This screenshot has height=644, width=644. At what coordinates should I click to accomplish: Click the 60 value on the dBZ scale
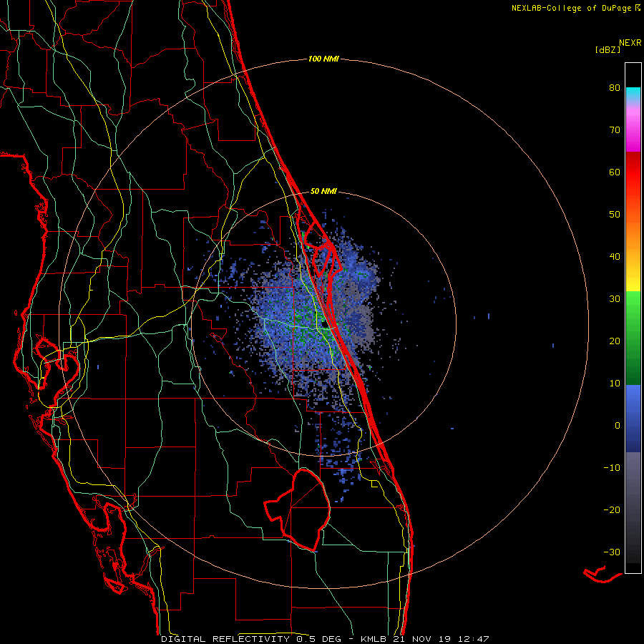(x=615, y=172)
